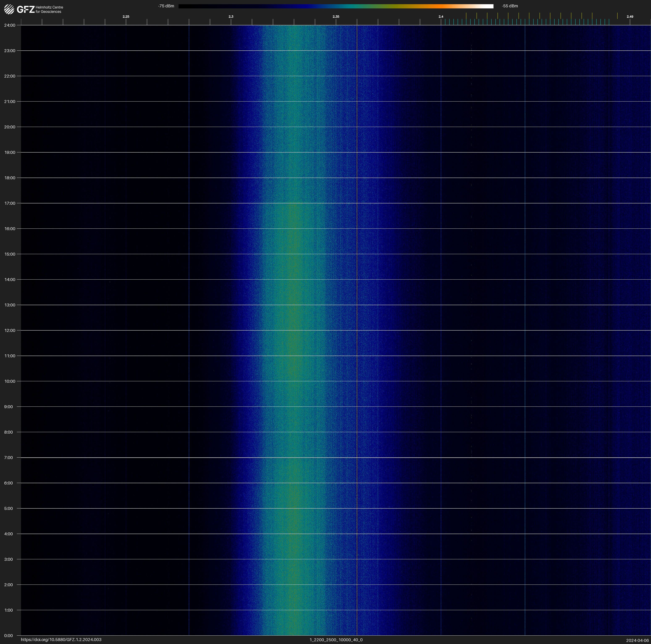This screenshot has height=644, width=651.
Task: Click the 24:00 time axis label
Action: (x=10, y=25)
